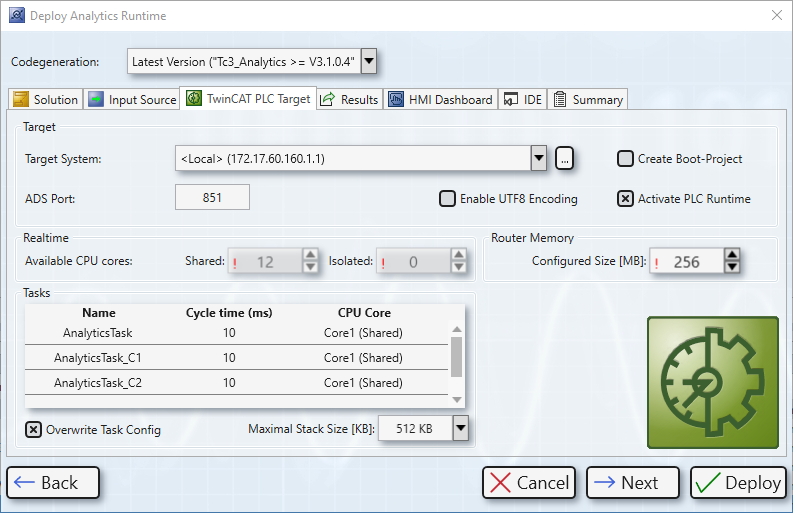Decrease Isolated CPU cores value
The width and height of the screenshot is (793, 513).
pos(458,267)
